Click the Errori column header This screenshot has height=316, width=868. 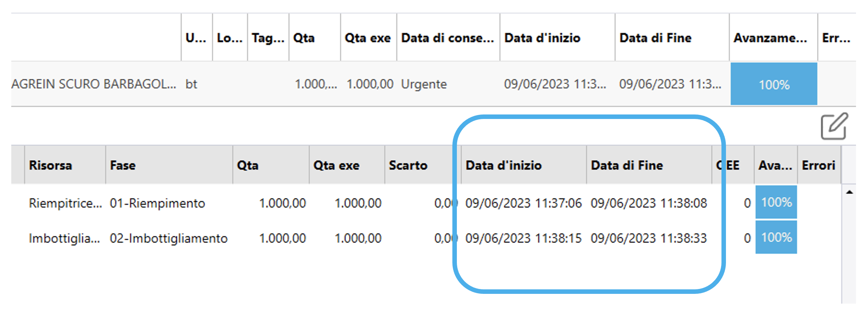coord(819,166)
